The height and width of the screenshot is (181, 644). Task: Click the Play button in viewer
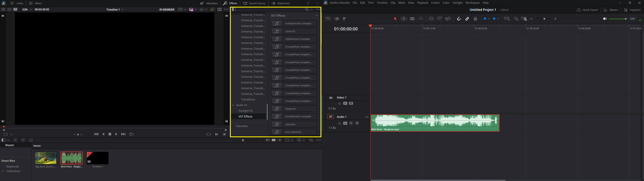[116, 134]
